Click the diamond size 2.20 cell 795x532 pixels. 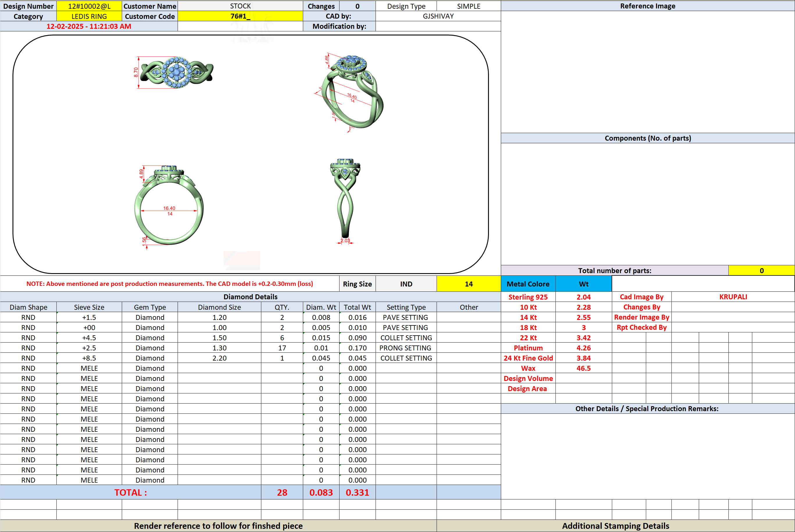tap(219, 358)
